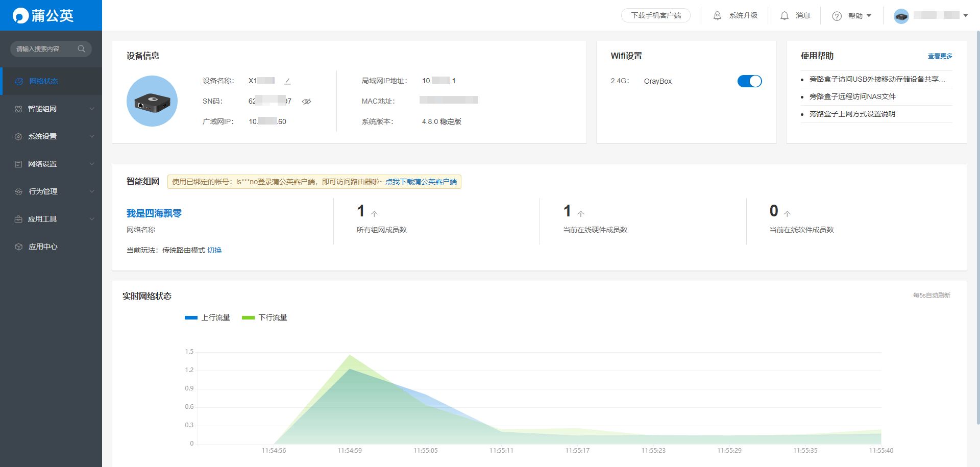The width and height of the screenshot is (980, 467).
Task: Open the 应用中心 sidebar icon
Action: [x=18, y=246]
